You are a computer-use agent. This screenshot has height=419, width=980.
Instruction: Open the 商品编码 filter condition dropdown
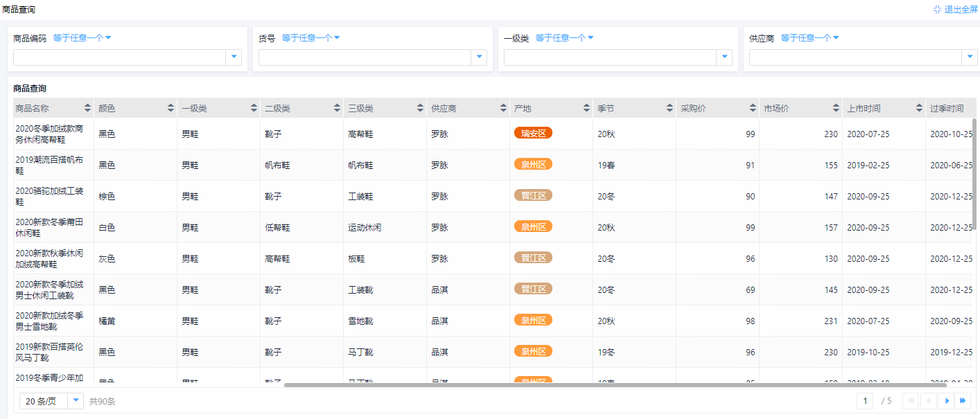coord(82,38)
